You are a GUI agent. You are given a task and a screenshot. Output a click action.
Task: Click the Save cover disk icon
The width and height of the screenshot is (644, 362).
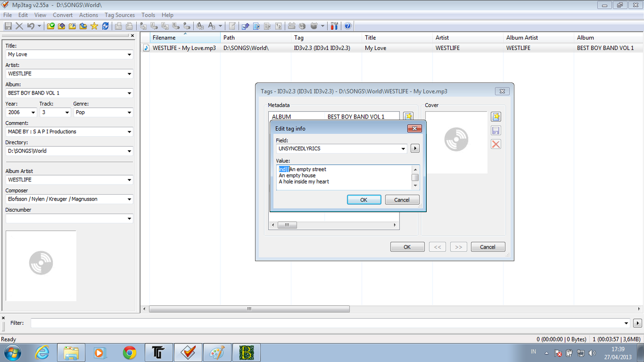tap(496, 131)
